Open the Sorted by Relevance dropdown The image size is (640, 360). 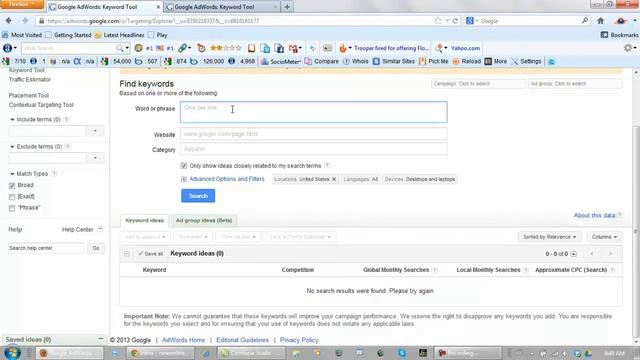point(549,237)
